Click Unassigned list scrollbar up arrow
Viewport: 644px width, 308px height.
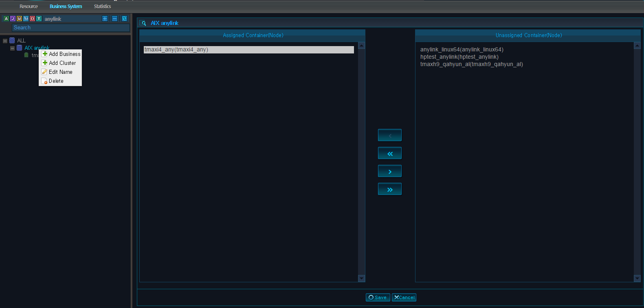(x=637, y=46)
